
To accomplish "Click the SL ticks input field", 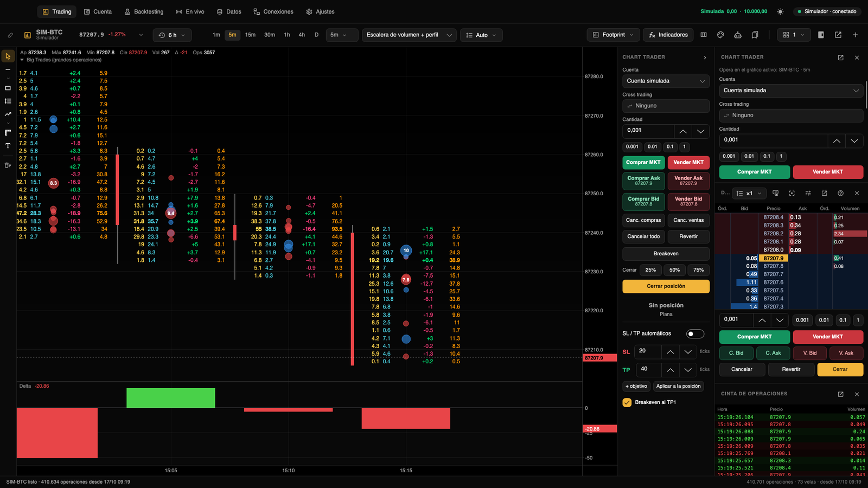I will pyautogui.click(x=648, y=351).
